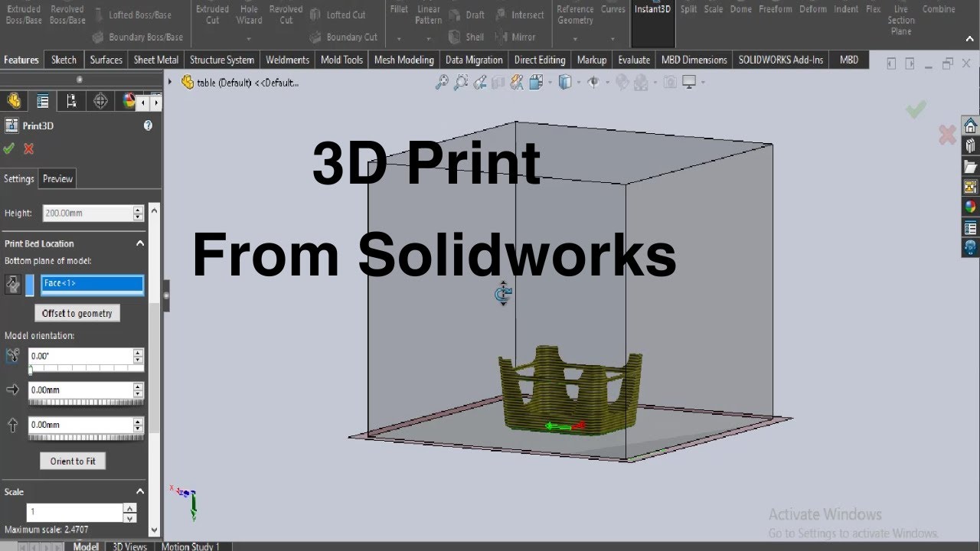The image size is (980, 551).
Task: Open File Explorer folder icon in task pane
Action: (970, 166)
